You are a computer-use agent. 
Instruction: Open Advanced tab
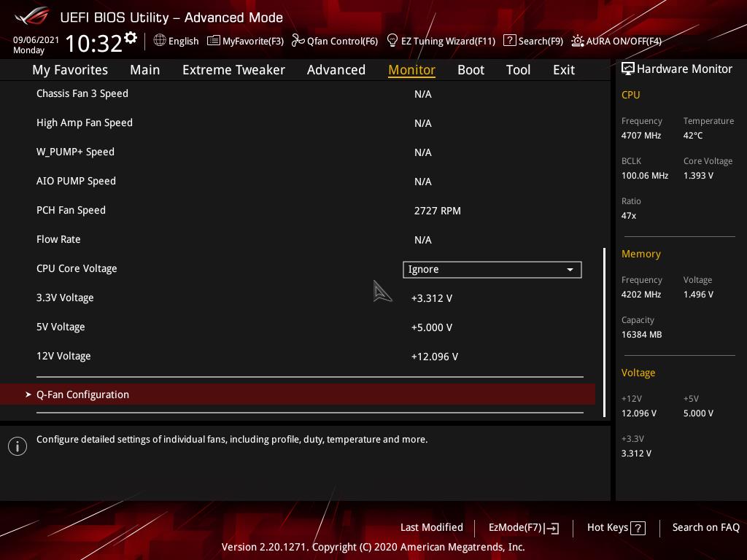pyautogui.click(x=336, y=69)
